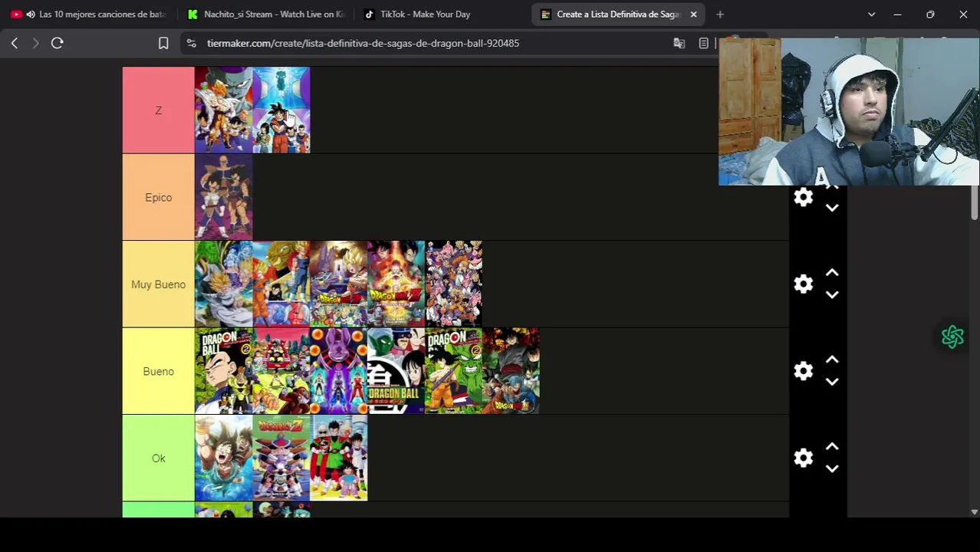The width and height of the screenshot is (980, 552).
Task: Reload the tiermaker page
Action: [57, 44]
